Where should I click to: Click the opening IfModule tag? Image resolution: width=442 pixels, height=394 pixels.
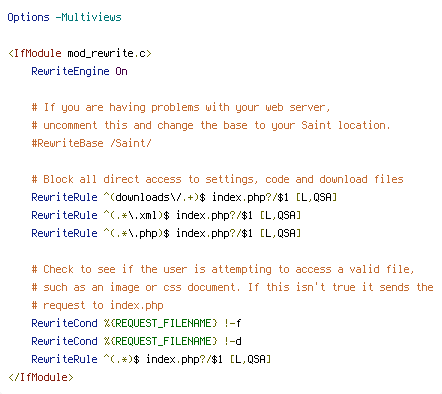[80, 53]
